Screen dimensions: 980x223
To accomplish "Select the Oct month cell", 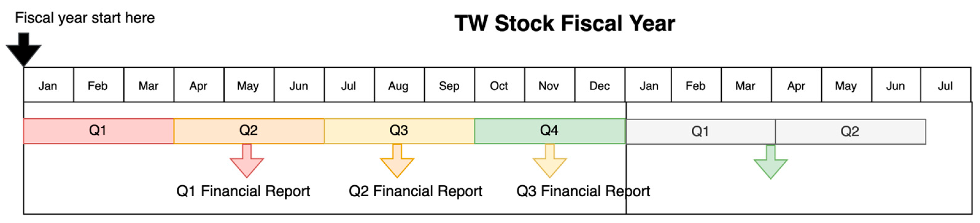I will click(499, 85).
